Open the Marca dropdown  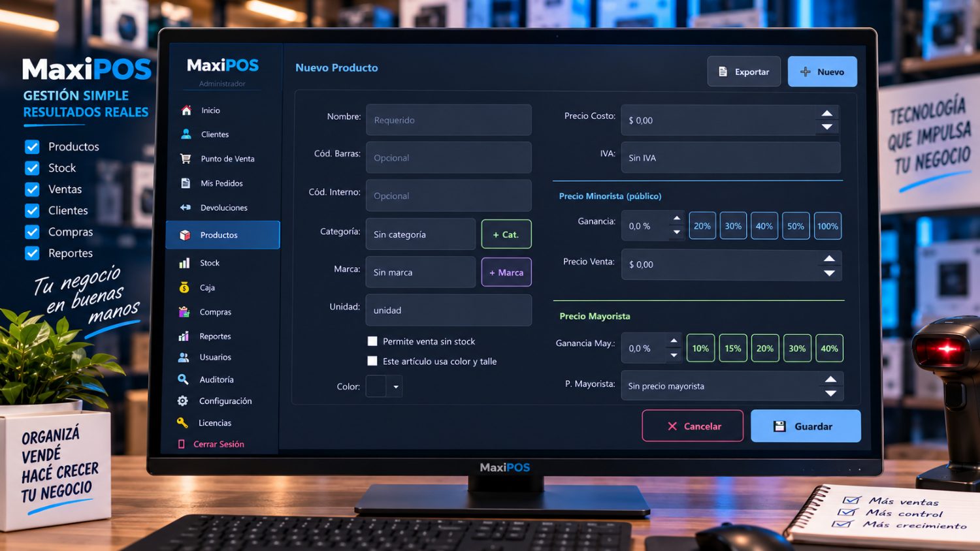coord(420,272)
